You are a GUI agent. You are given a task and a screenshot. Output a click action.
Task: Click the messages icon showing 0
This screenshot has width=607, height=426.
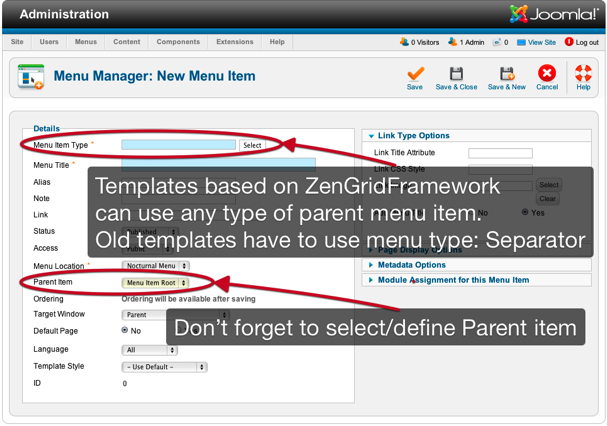[497, 42]
